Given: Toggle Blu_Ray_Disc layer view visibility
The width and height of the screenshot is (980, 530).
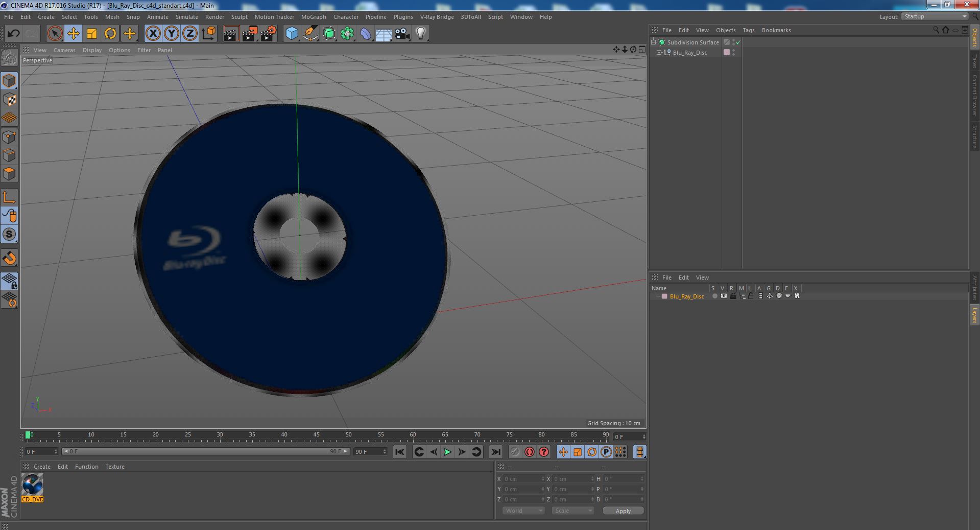Looking at the screenshot, I should [724, 296].
